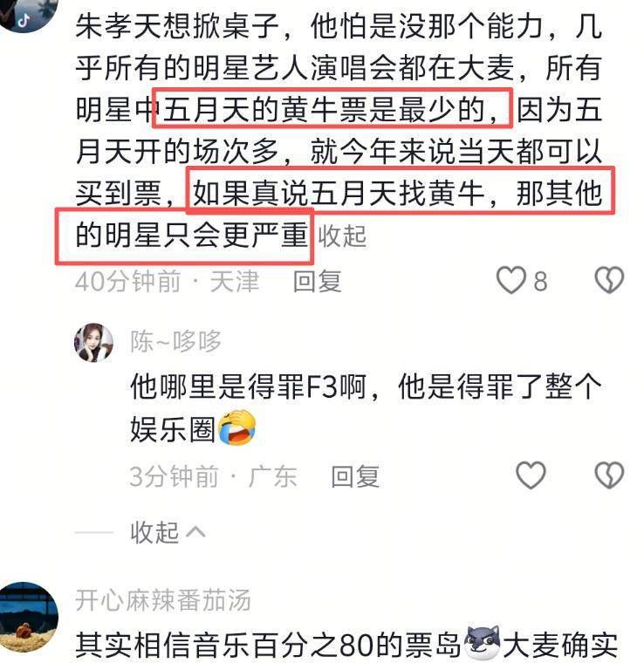Reply to the 40分钟前 天津 comment
Viewport: 644px width, 663px height.
[x=317, y=281]
